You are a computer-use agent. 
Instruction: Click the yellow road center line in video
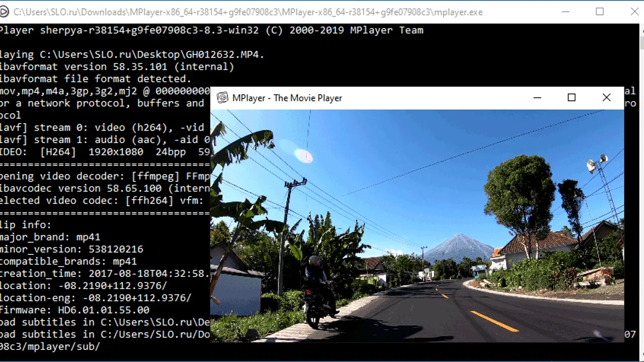coord(494,321)
